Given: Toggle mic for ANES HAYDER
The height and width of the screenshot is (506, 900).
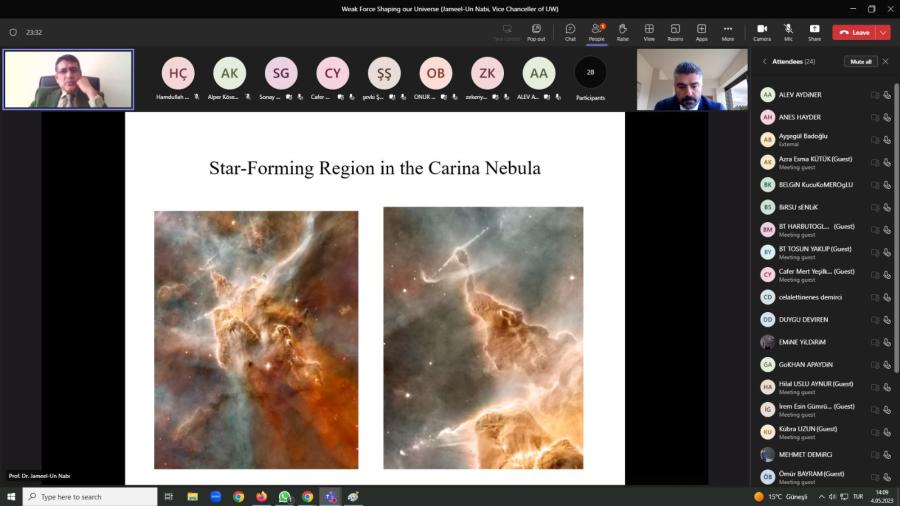Looking at the screenshot, I should [x=887, y=117].
